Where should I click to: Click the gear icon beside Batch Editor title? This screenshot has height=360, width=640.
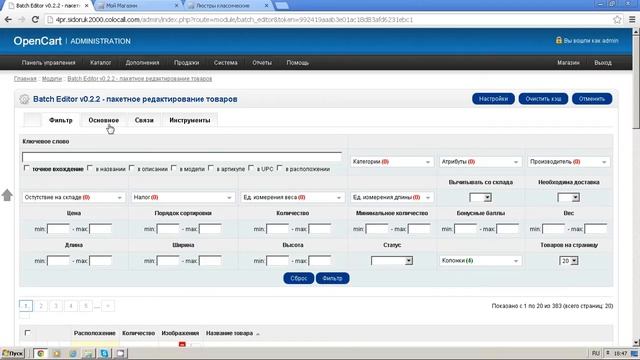24,99
